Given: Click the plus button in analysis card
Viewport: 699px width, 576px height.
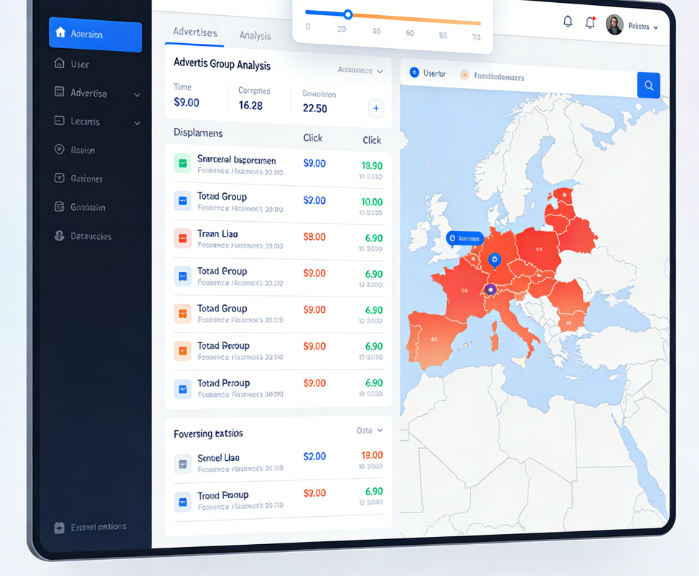Looking at the screenshot, I should point(376,108).
